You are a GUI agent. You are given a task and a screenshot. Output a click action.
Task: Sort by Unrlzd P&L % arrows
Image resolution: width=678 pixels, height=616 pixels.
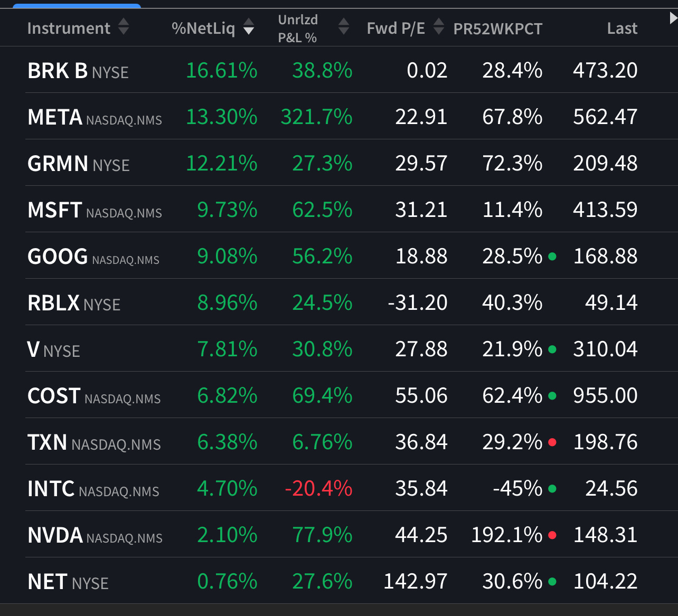point(344,26)
